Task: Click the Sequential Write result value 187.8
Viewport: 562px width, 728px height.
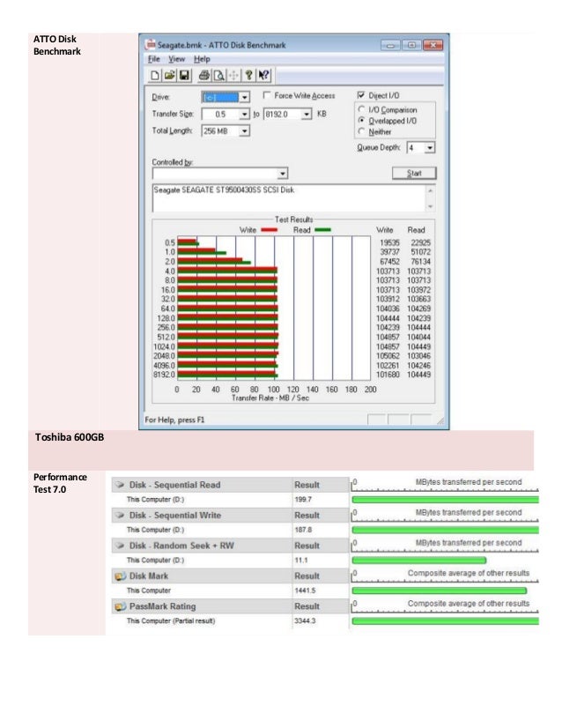Action: click(x=302, y=530)
